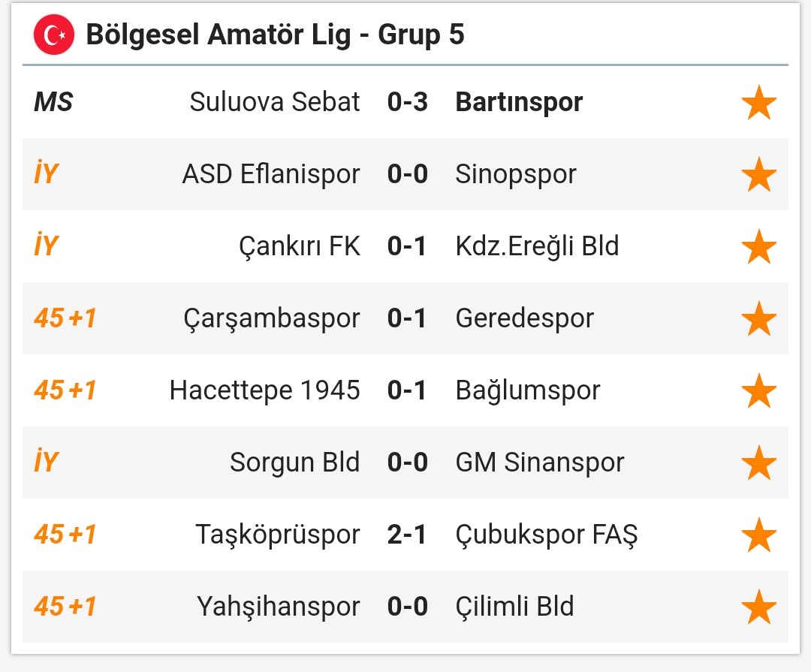Open the 2-1 score of Taşköprüspor match
811x672 pixels.
pos(406,535)
